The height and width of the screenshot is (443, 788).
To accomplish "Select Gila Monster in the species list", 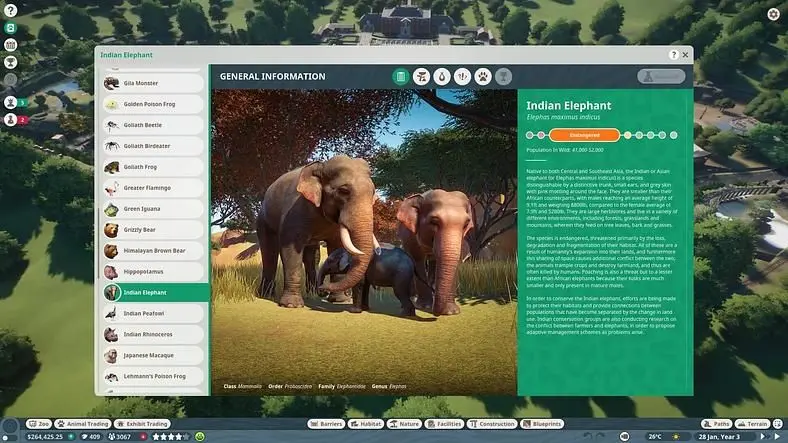I will click(x=153, y=83).
